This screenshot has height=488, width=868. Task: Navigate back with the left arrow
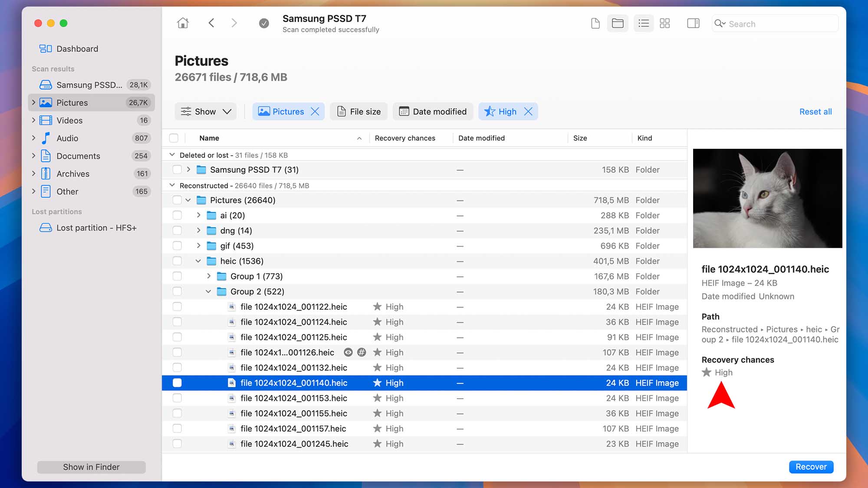211,23
